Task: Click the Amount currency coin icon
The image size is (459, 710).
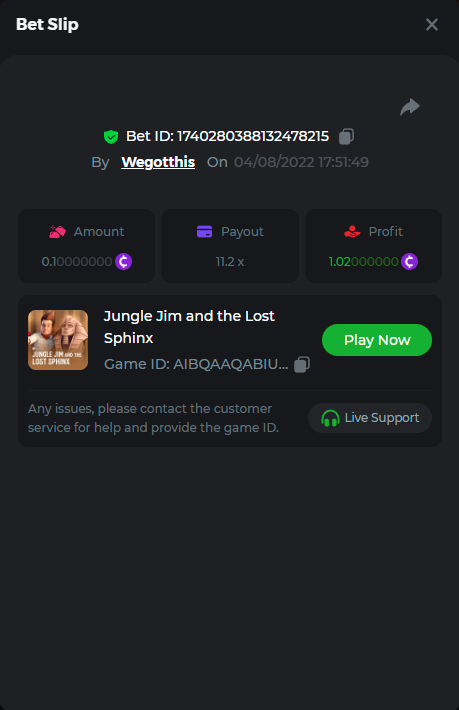Action: 123,262
